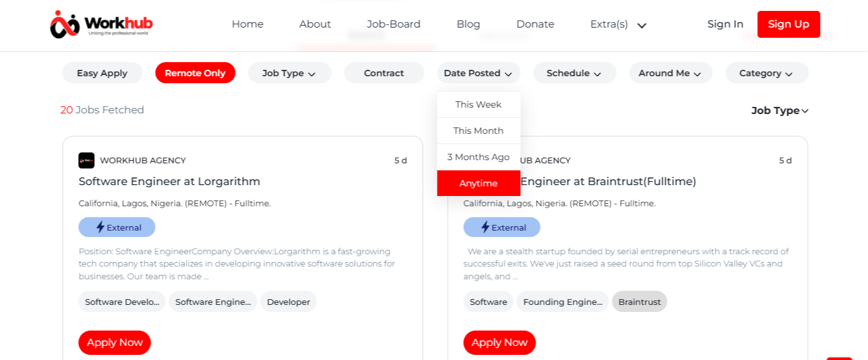
Task: Click the Workhub logo
Action: coord(101,24)
